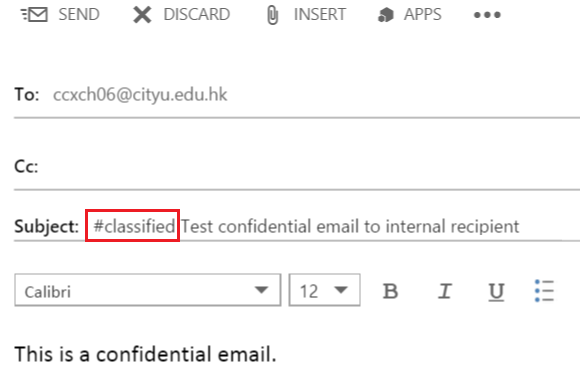Click the To recipient ccxch06@cityu.edu.hk
This screenshot has height=377, width=580.
pos(140,95)
